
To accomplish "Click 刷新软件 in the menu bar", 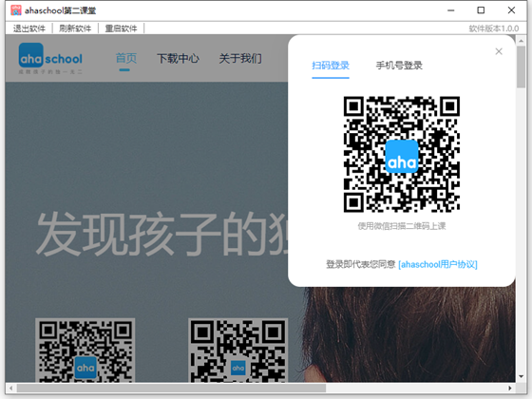I will 75,28.
